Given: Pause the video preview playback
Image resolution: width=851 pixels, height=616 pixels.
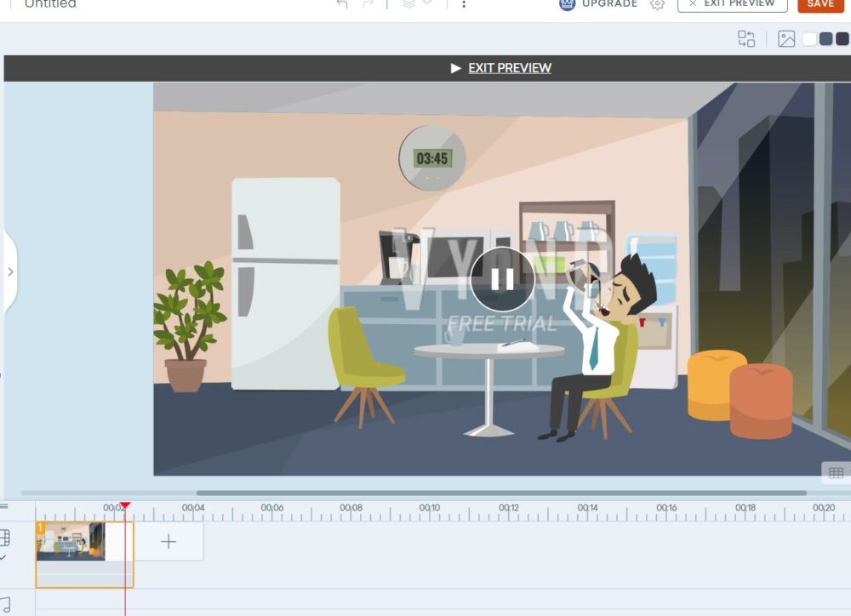Looking at the screenshot, I should pos(502,279).
